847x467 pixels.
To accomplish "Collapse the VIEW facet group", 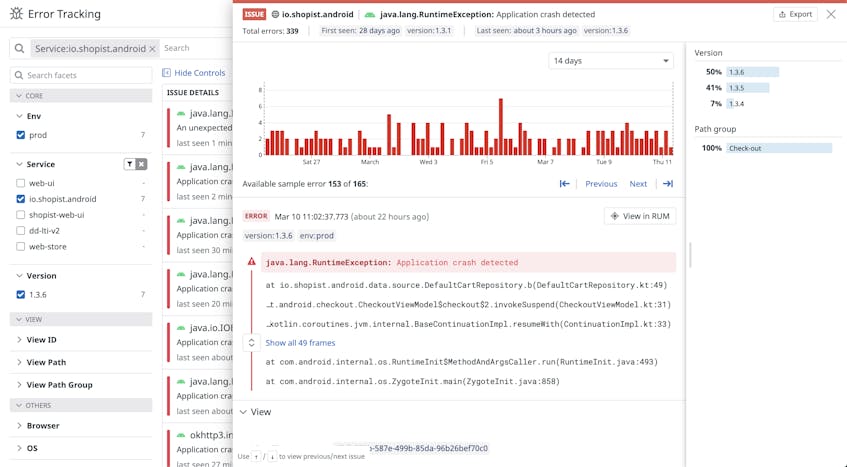I will coord(81,320).
